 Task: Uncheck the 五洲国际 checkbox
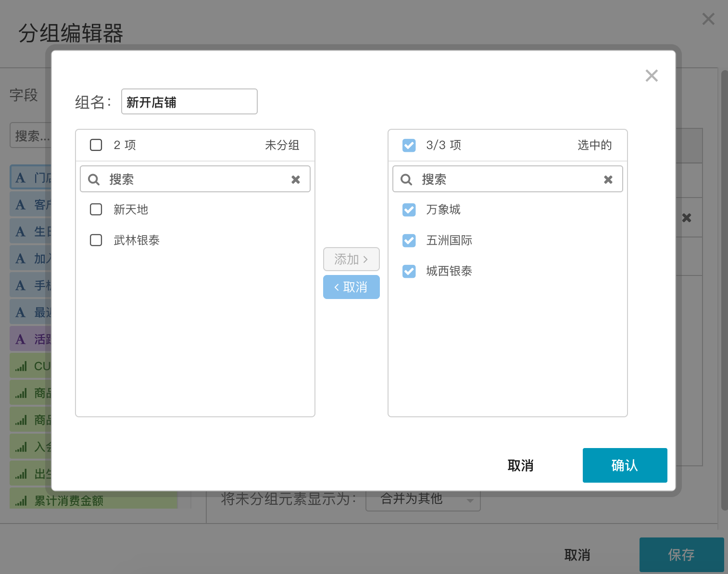coord(409,240)
